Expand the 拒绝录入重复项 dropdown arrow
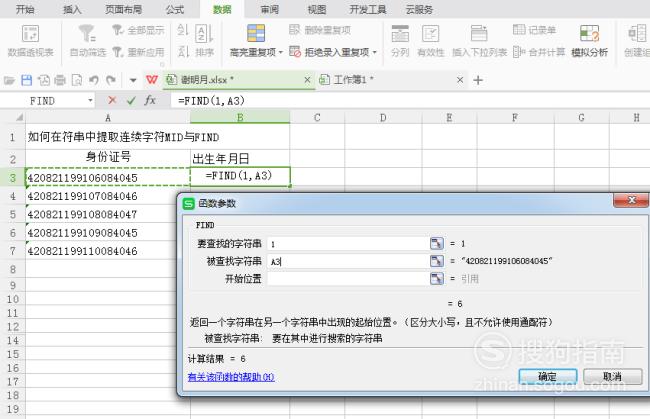This screenshot has width=650, height=419. [374, 52]
